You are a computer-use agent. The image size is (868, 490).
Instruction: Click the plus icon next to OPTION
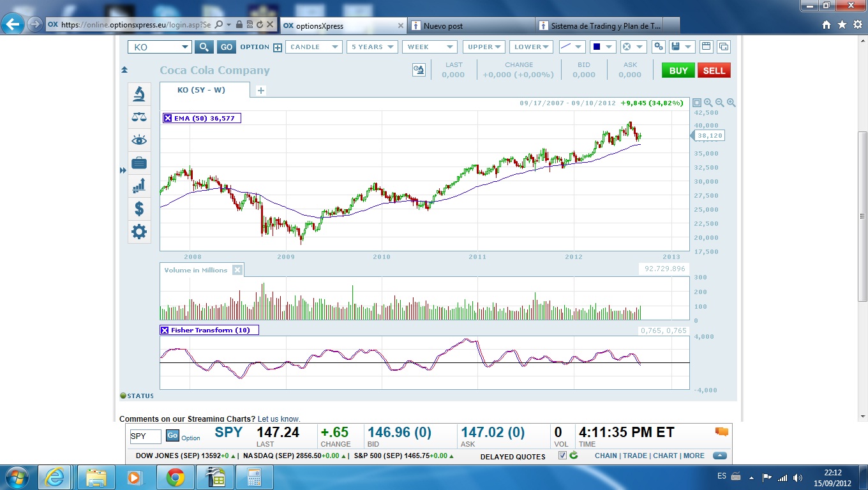pos(278,47)
